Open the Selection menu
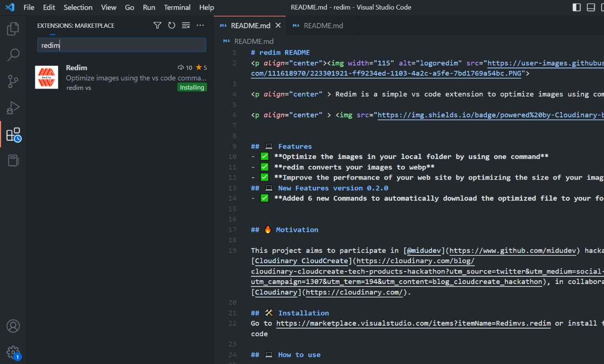Image resolution: width=604 pixels, height=364 pixels. click(78, 7)
